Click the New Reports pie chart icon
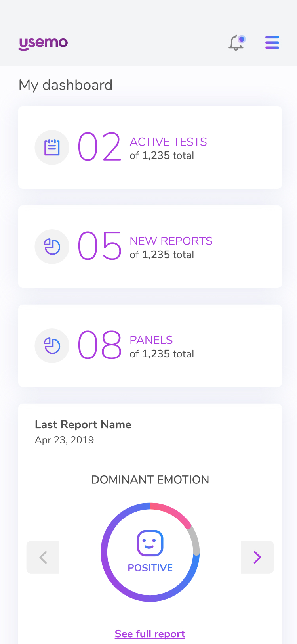 (52, 247)
